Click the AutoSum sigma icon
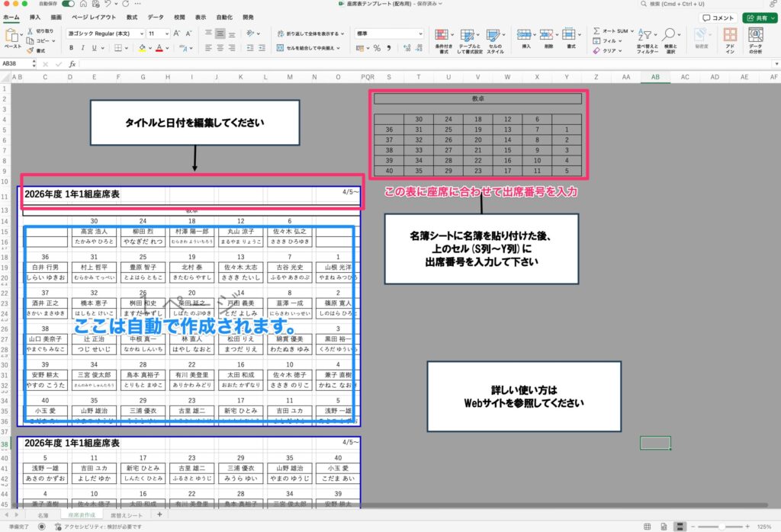 pyautogui.click(x=597, y=31)
